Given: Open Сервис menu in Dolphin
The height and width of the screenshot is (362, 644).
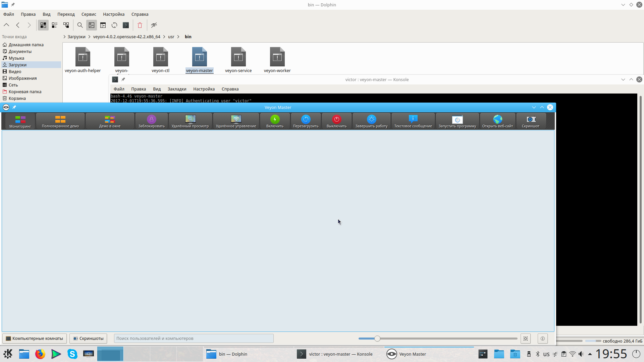Looking at the screenshot, I should 89,14.
